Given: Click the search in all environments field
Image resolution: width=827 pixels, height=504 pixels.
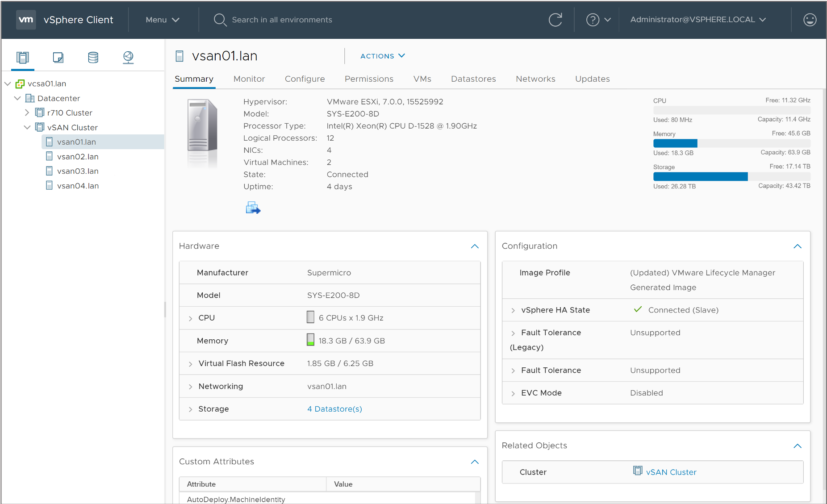Looking at the screenshot, I should tap(282, 20).
